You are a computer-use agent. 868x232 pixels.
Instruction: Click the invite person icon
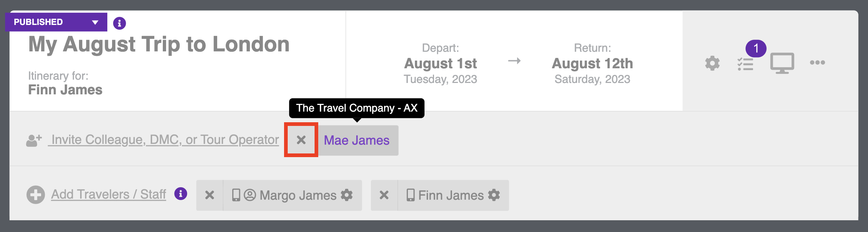34,140
